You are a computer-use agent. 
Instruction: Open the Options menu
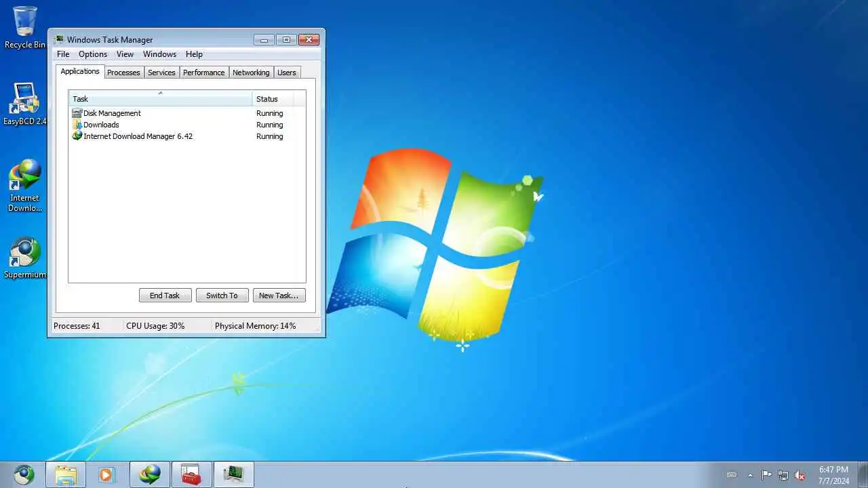[x=93, y=54]
